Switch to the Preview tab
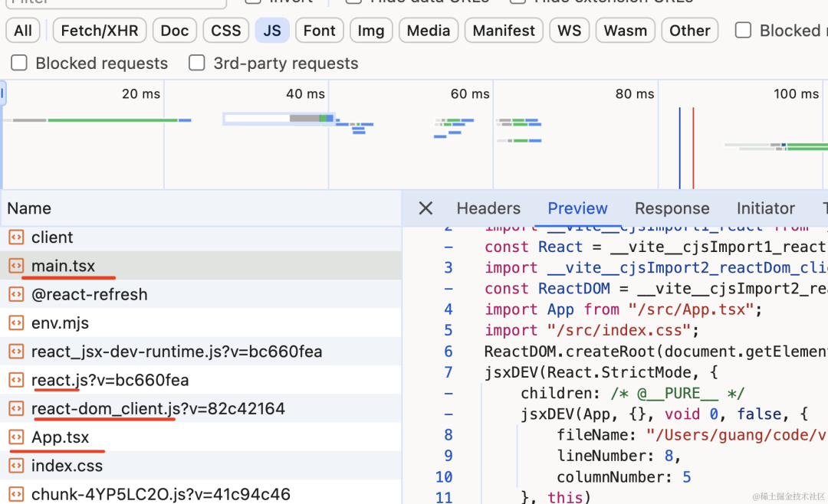Screen dimensions: 828x504 [577, 208]
